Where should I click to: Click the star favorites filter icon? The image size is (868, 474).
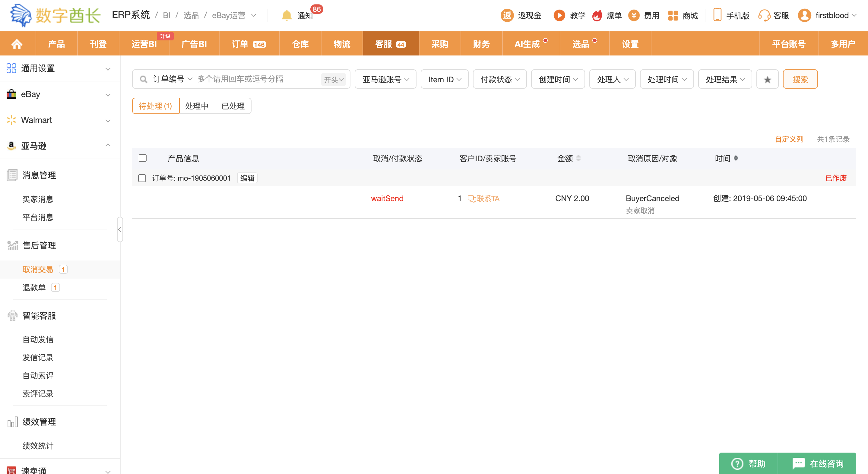pyautogui.click(x=767, y=80)
